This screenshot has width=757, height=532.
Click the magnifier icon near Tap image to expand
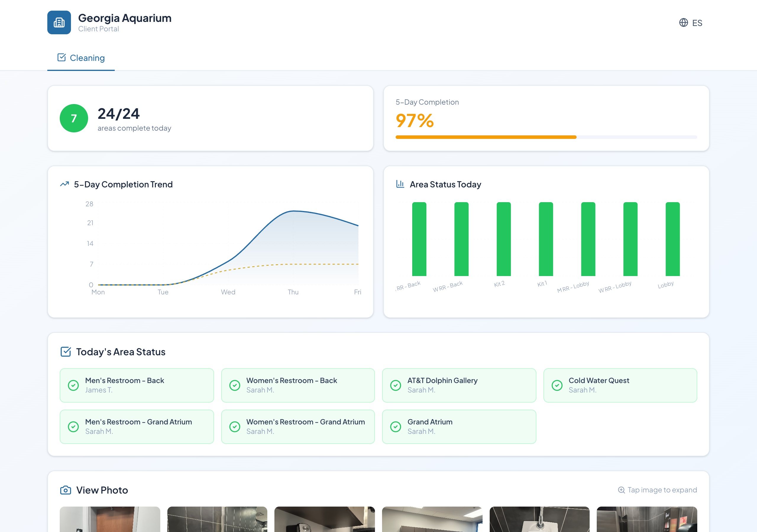point(621,490)
